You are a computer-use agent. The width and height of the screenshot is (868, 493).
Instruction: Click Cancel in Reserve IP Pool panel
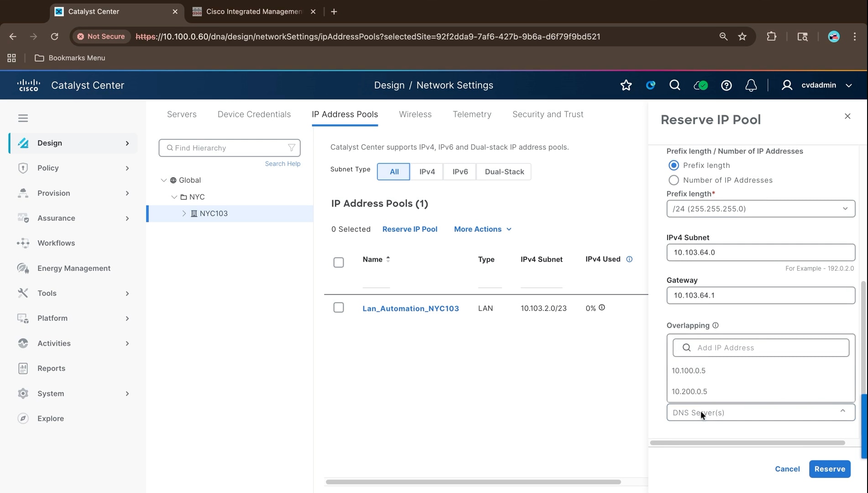coord(787,469)
